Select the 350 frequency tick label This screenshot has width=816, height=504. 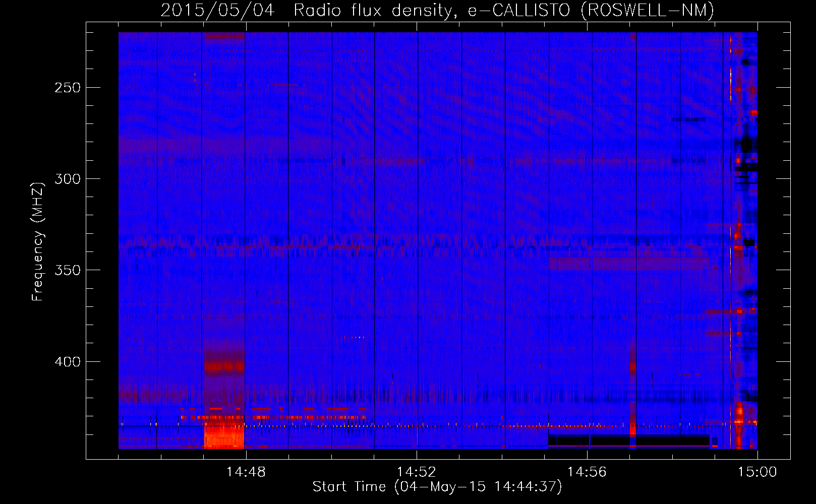[x=68, y=270]
